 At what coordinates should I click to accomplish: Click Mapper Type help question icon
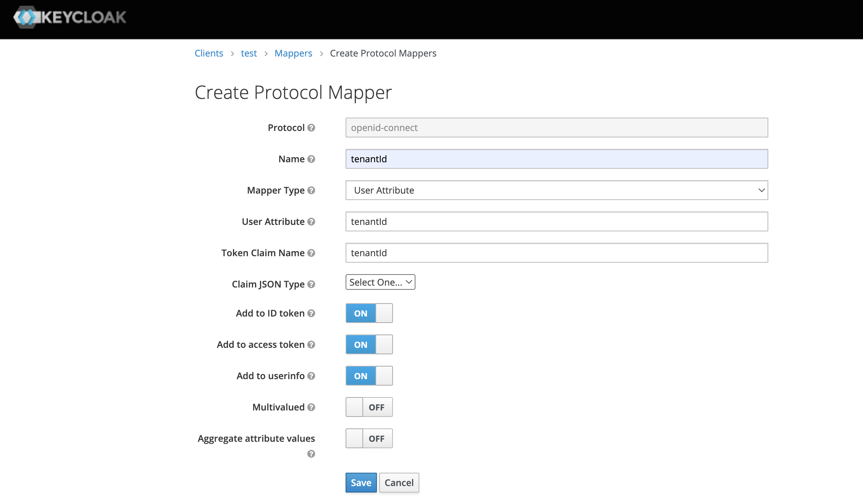click(311, 190)
